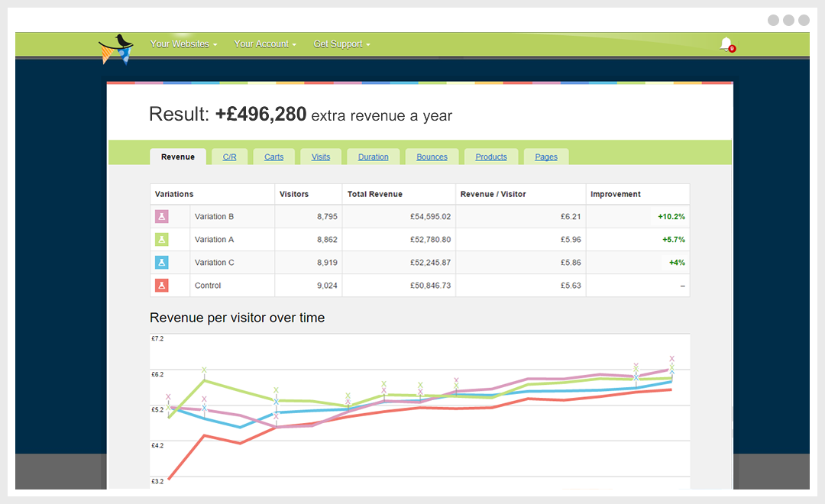This screenshot has width=825, height=504.
Task: Click the £3.2 chart axis label
Action: pyautogui.click(x=157, y=481)
